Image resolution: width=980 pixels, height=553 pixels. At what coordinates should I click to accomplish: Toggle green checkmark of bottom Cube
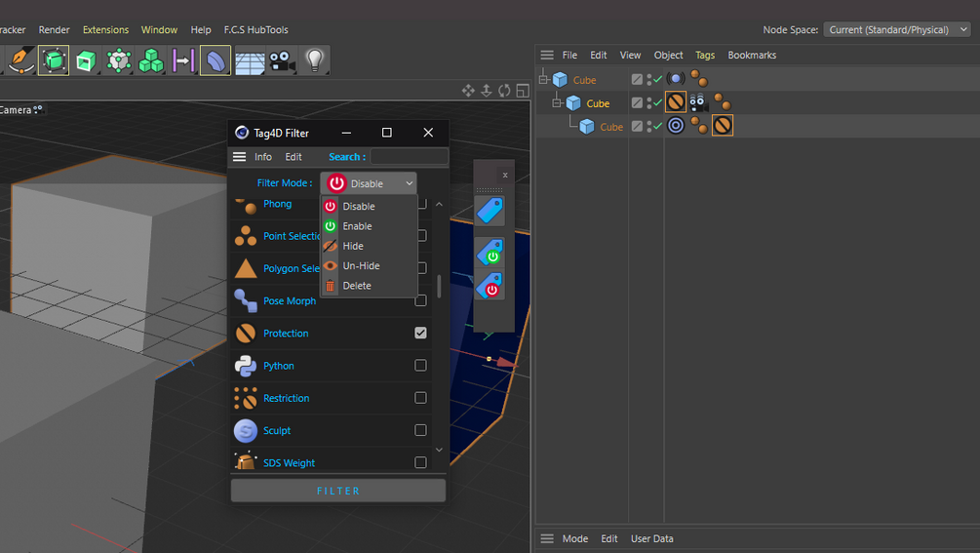coord(657,126)
